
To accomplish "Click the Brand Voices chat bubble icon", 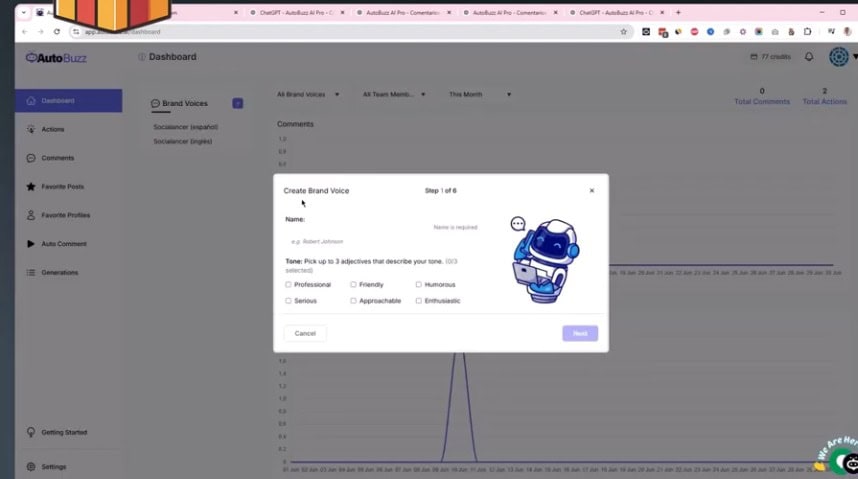I will click(155, 103).
